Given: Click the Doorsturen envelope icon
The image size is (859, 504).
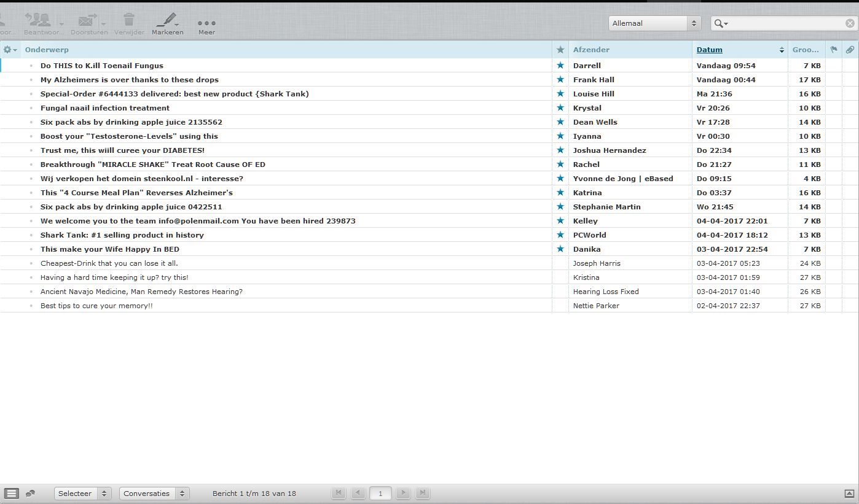Looking at the screenshot, I should 85,21.
